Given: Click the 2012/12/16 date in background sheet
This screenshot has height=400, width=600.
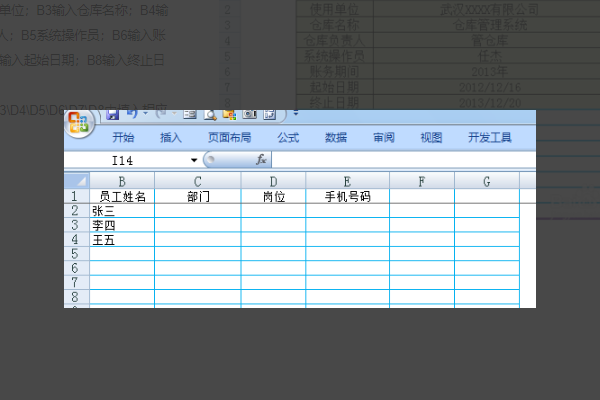Looking at the screenshot, I should coord(490,87).
